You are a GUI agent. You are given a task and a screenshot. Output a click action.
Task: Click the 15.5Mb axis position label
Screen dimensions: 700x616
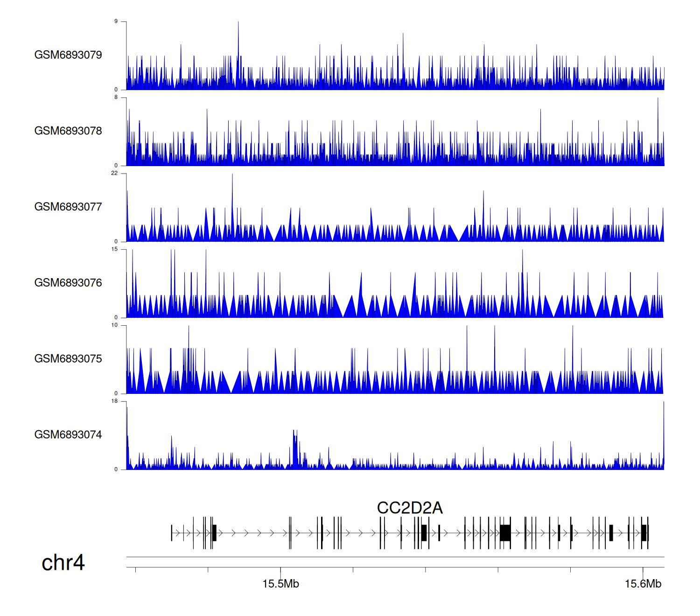pos(280,584)
